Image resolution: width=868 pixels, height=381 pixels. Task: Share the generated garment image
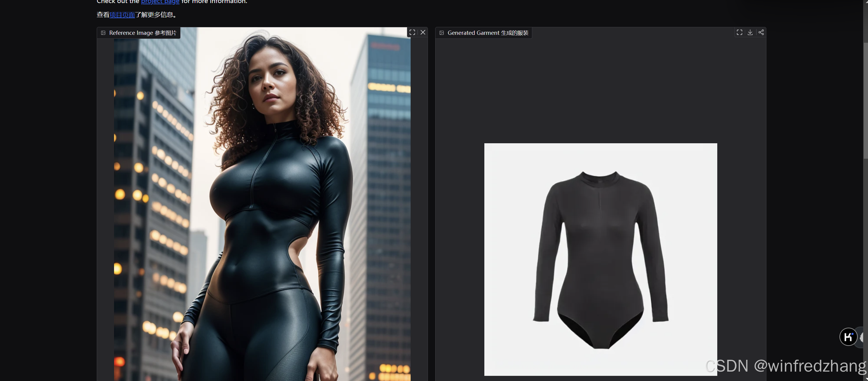tap(761, 32)
